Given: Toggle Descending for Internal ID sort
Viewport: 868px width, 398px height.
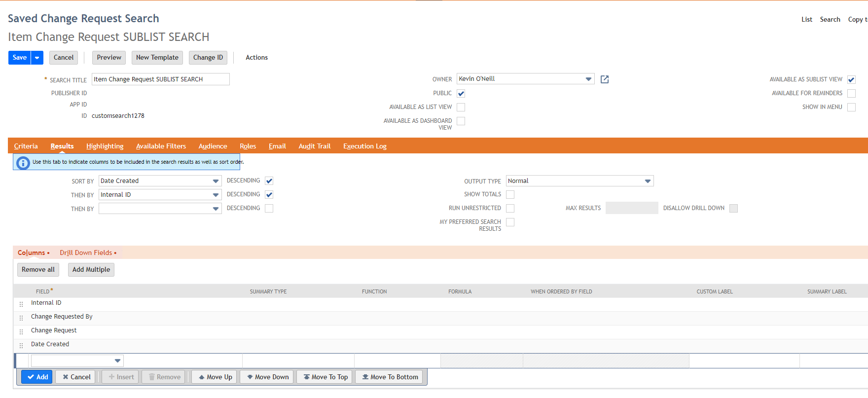Looking at the screenshot, I should coord(269,195).
